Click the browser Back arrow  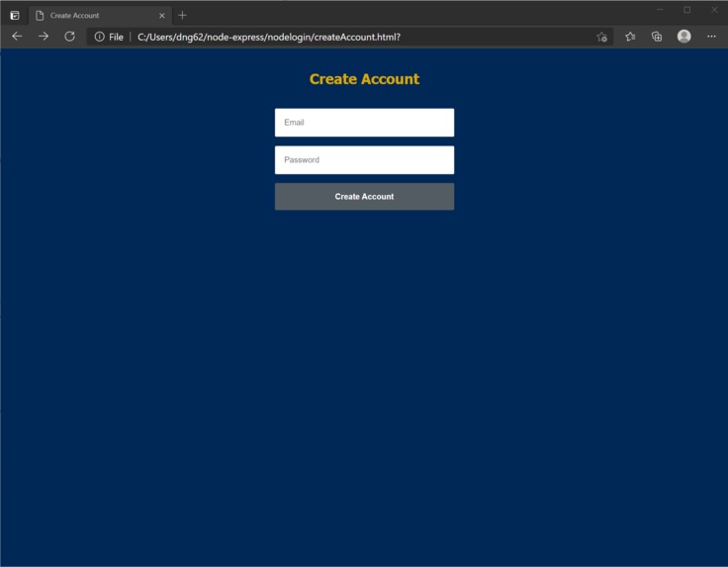(x=17, y=37)
